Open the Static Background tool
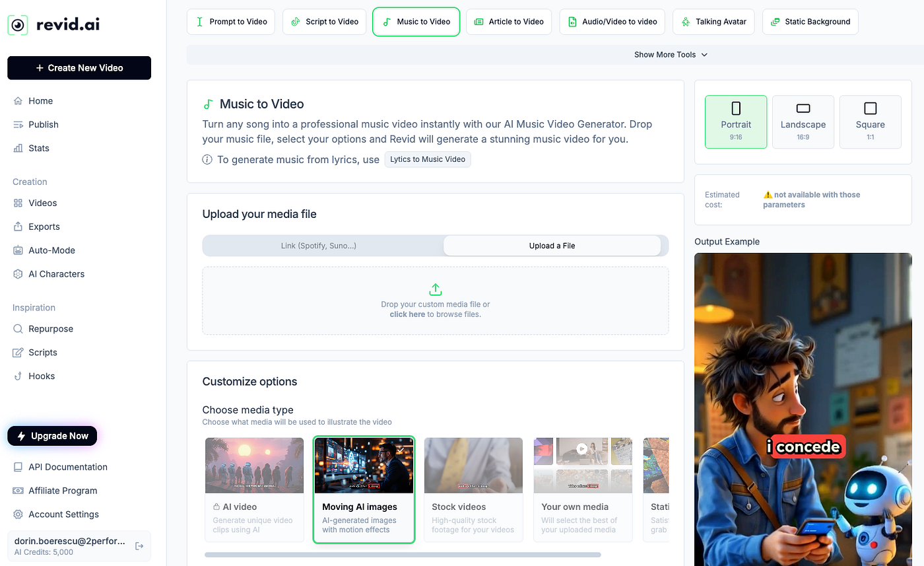Viewport: 924px width, 566px height. [810, 22]
